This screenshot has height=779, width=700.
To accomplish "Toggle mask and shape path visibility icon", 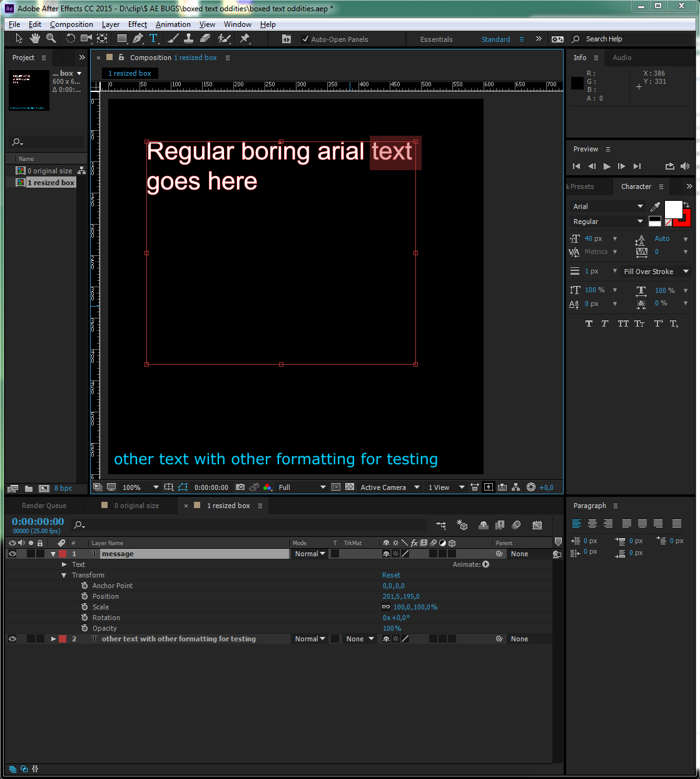I will coord(183,487).
